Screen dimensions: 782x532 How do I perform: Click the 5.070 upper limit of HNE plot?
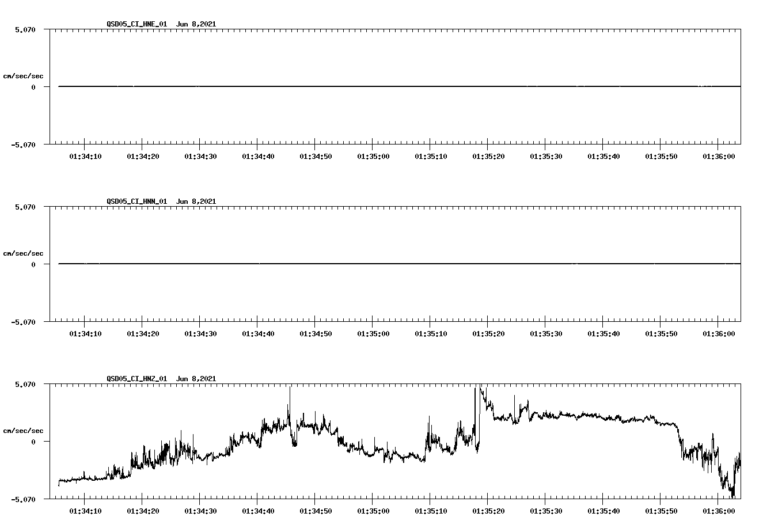[25, 29]
